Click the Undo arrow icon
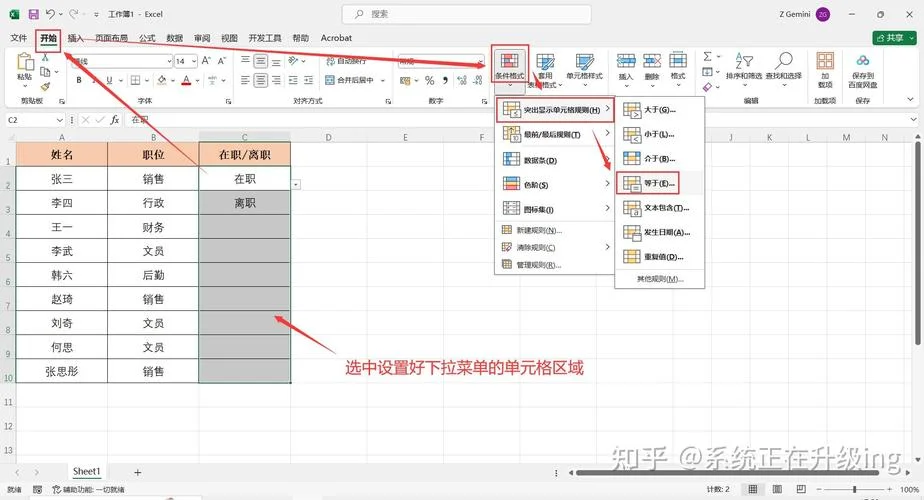Viewport: 924px width, 500px height. [50, 14]
